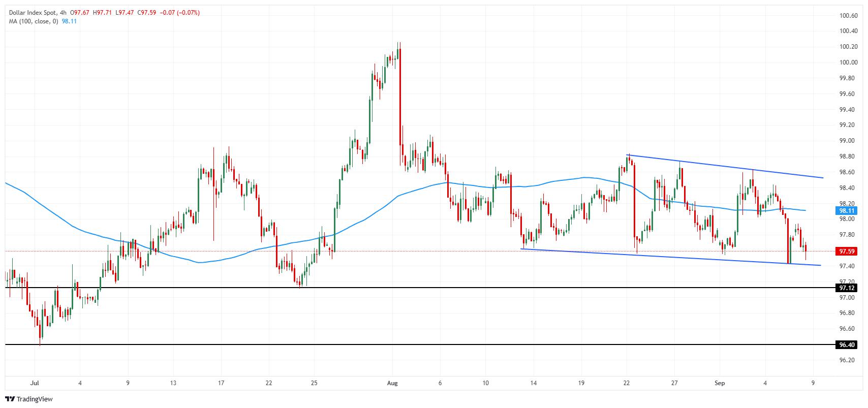Click the TradingView logo
This screenshot has height=408, width=868.
click(28, 399)
